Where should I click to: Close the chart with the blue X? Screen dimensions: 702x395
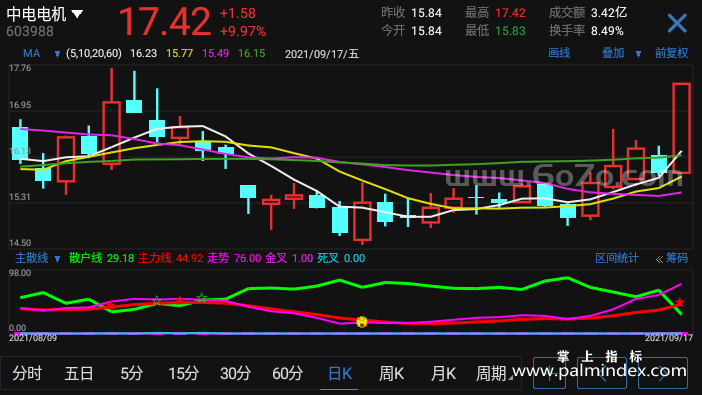coord(677,23)
